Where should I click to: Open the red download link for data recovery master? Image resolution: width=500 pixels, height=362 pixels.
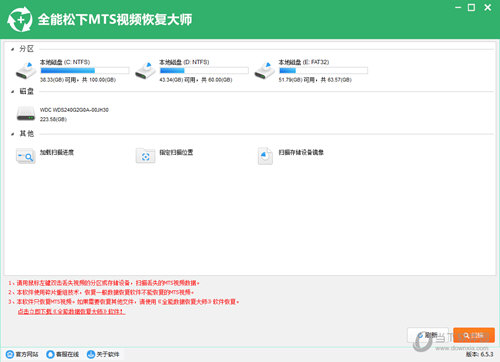tap(72, 311)
